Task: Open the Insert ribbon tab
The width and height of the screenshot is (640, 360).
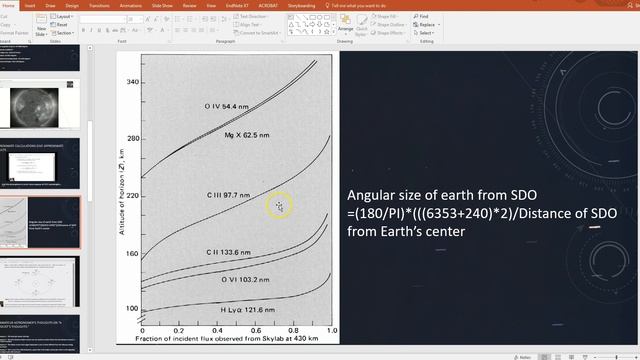Action: (x=30, y=6)
